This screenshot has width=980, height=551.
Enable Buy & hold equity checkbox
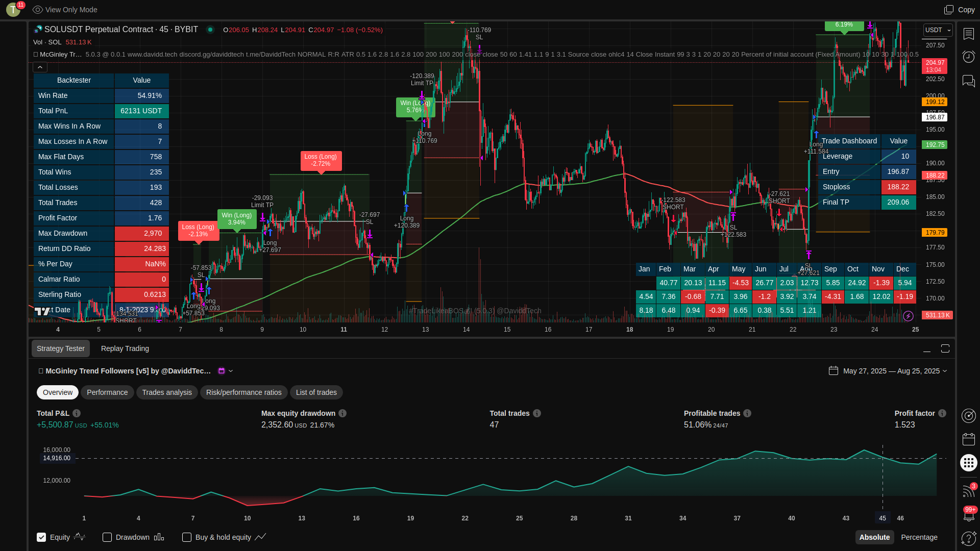pos(187,537)
